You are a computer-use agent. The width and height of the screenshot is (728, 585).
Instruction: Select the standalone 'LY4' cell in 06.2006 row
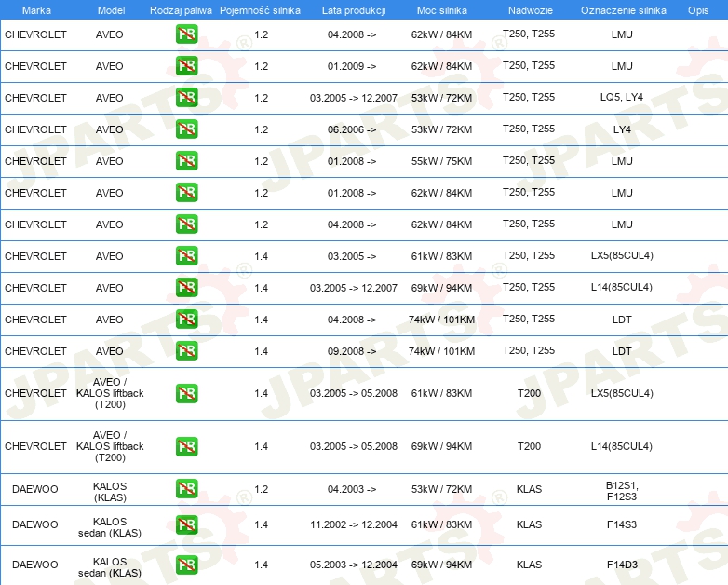coord(622,129)
